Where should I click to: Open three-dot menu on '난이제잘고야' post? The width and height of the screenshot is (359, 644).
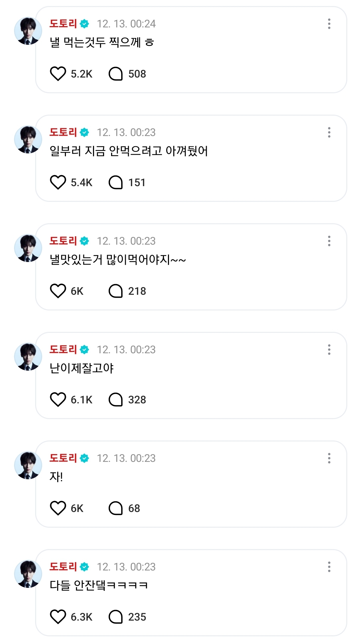[x=329, y=350]
